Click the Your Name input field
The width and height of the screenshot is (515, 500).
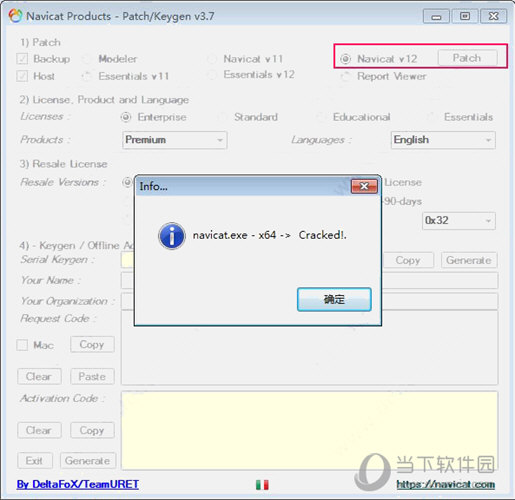tap(440, 280)
